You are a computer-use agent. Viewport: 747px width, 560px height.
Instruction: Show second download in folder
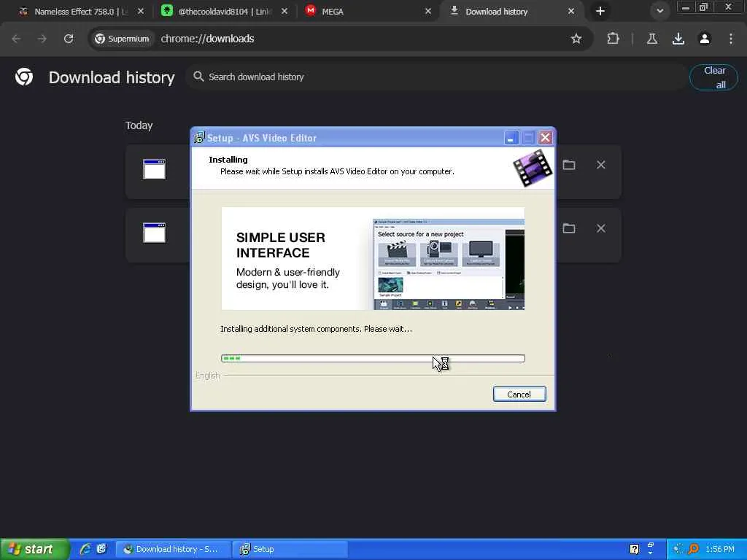point(569,228)
